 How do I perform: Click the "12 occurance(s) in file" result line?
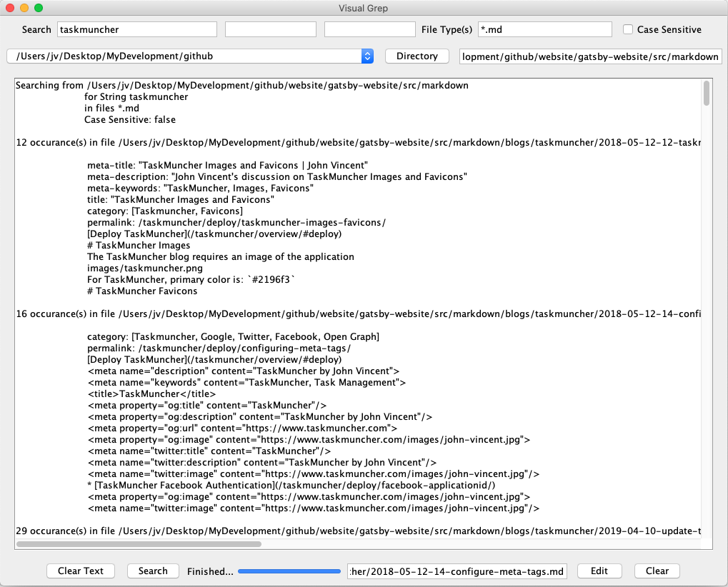pyautogui.click(x=359, y=142)
